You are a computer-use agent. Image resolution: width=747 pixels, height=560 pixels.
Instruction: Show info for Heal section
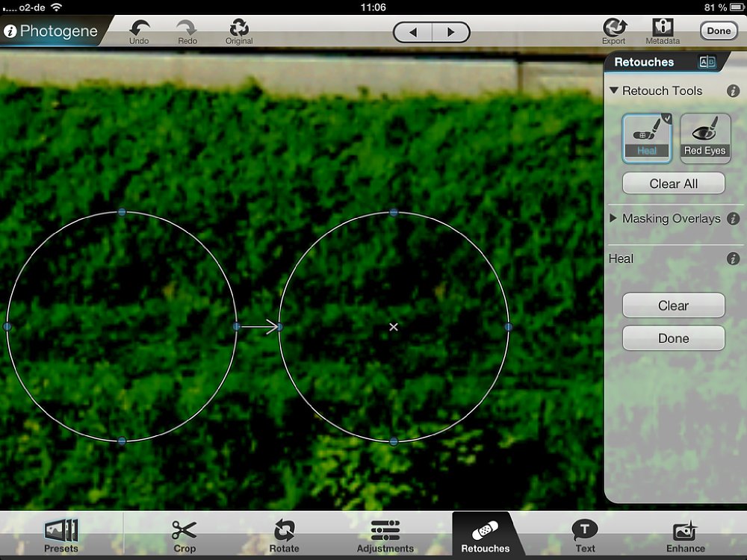point(734,259)
